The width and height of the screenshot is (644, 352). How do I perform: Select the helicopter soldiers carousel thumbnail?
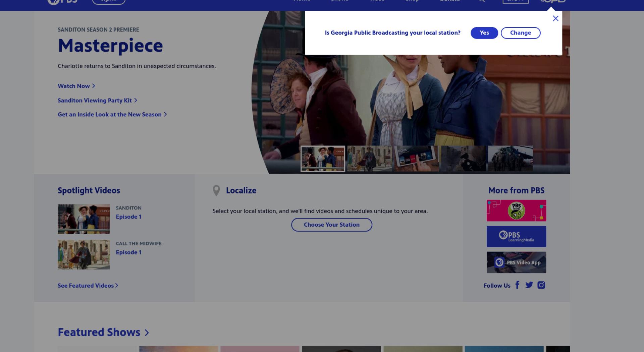pyautogui.click(x=511, y=159)
